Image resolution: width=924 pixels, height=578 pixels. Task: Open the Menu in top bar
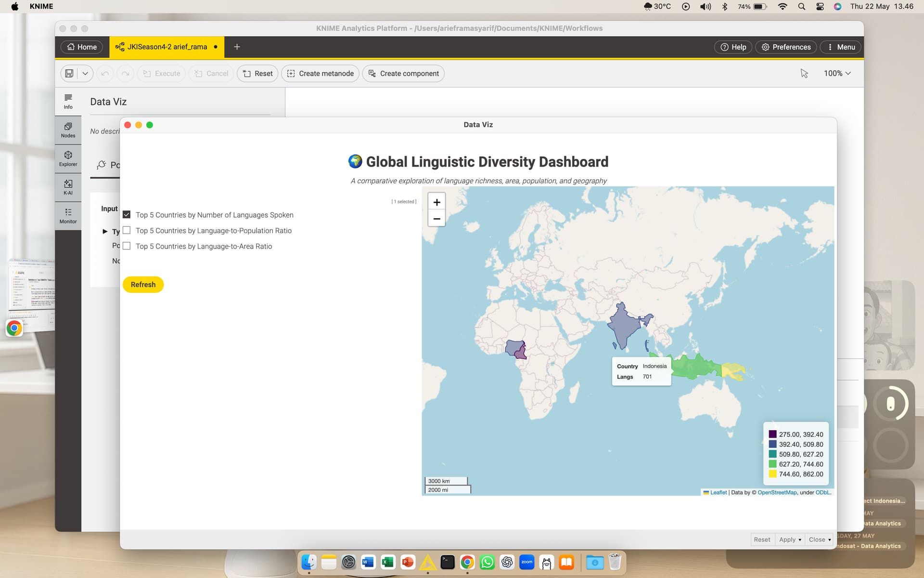click(x=841, y=47)
